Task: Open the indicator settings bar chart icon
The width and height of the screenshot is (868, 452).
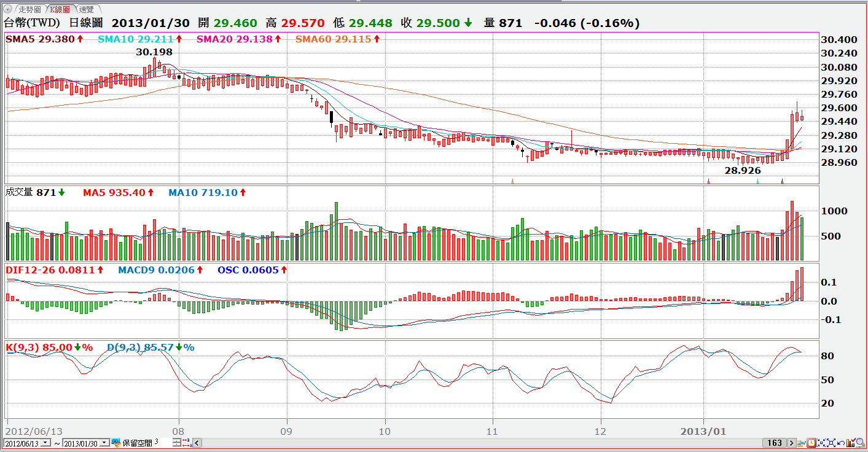Action: [x=851, y=443]
